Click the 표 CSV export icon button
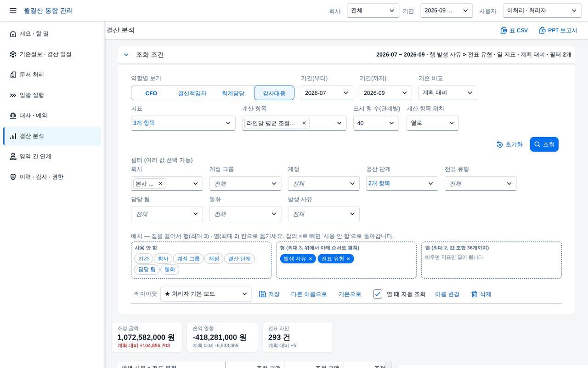The width and height of the screenshot is (588, 368). [x=514, y=30]
